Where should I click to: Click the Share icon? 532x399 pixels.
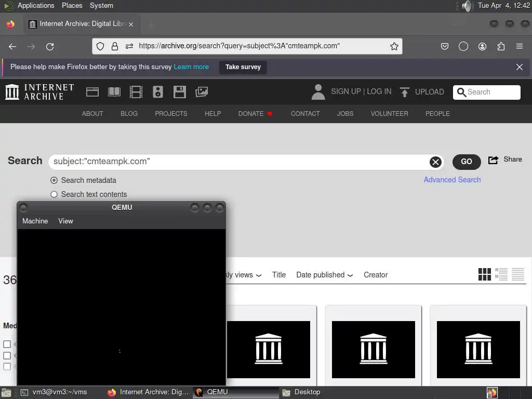(494, 160)
